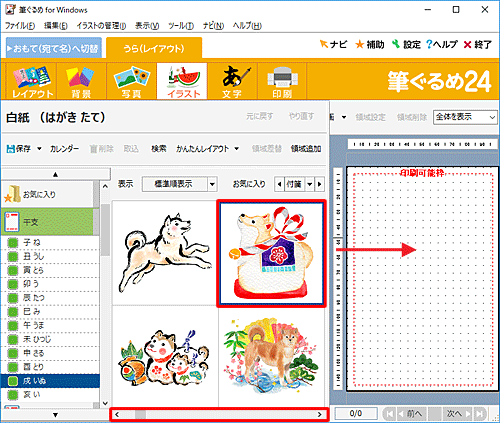Screen dimensions: 500x423
Task: Click down arrow of category list scrollbar
Action: (105, 403)
